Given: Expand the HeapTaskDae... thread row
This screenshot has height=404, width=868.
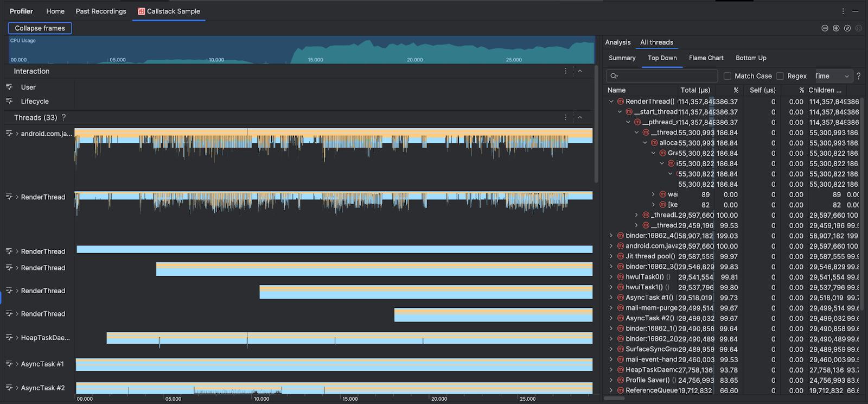Looking at the screenshot, I should [x=17, y=338].
